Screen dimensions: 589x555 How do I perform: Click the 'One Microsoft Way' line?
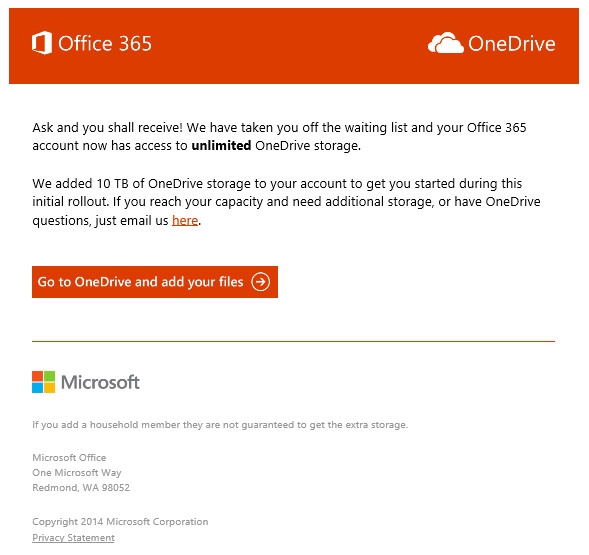[x=77, y=472]
